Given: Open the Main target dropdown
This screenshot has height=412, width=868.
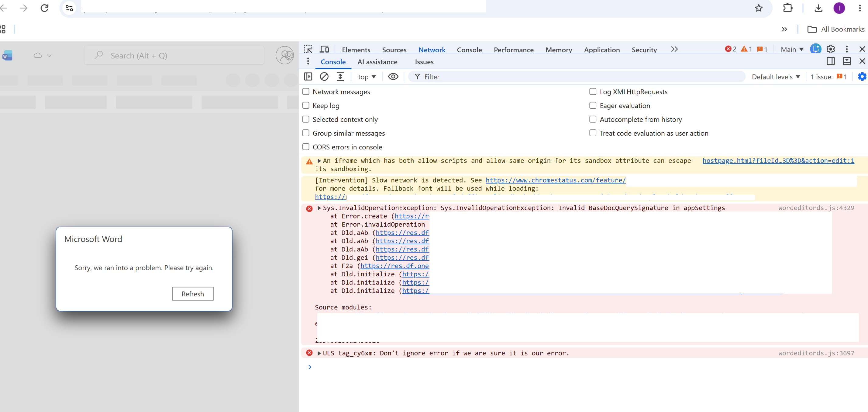Looking at the screenshot, I should click(x=792, y=49).
